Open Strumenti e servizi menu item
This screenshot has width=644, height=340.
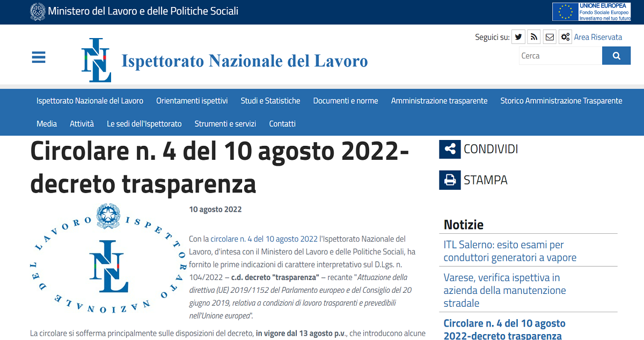point(225,124)
